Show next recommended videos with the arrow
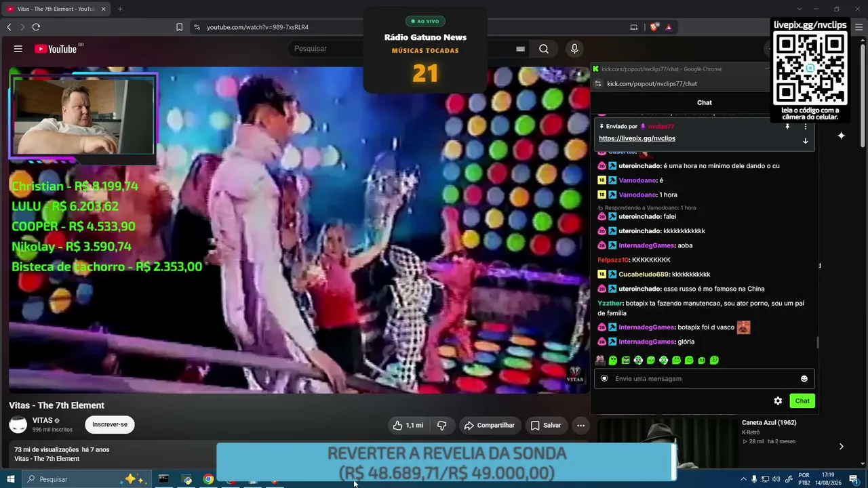 [841, 446]
